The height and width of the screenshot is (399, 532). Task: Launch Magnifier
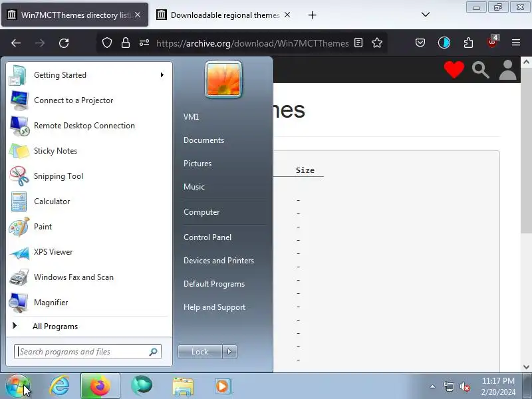point(88,303)
